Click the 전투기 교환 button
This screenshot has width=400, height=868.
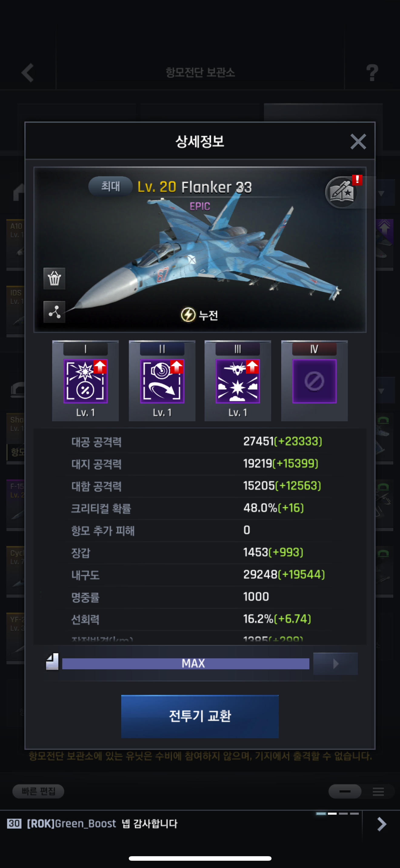tap(200, 716)
